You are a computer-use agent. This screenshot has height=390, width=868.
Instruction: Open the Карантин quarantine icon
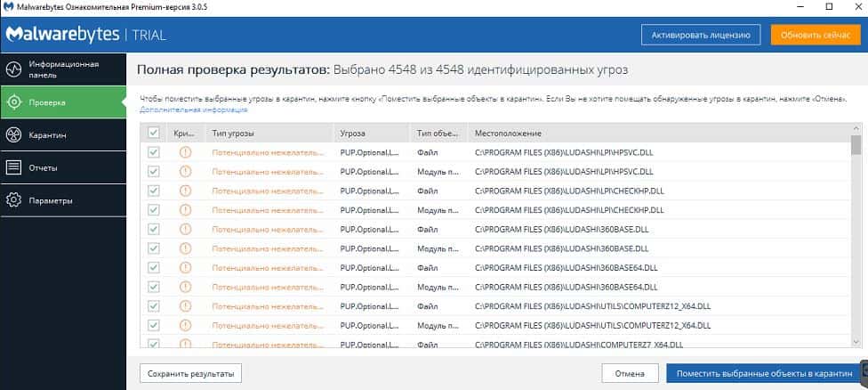coord(14,135)
